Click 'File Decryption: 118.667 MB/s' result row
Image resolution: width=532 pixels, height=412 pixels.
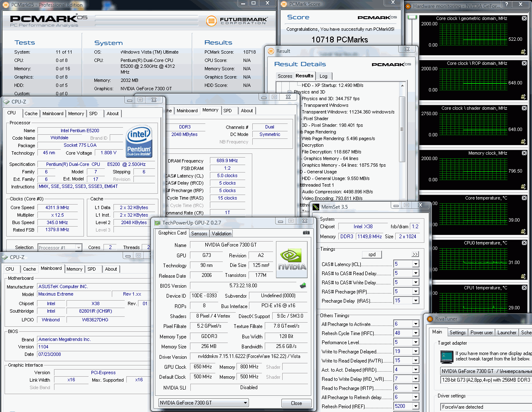[x=331, y=152]
